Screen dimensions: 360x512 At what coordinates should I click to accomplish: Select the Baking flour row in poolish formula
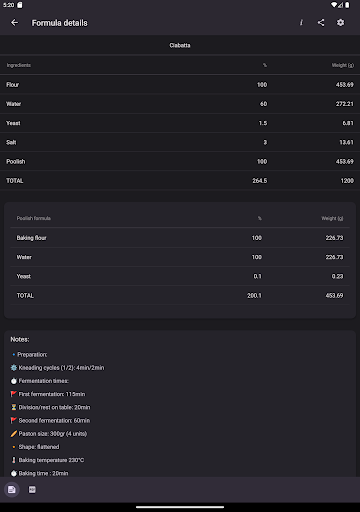click(x=180, y=238)
